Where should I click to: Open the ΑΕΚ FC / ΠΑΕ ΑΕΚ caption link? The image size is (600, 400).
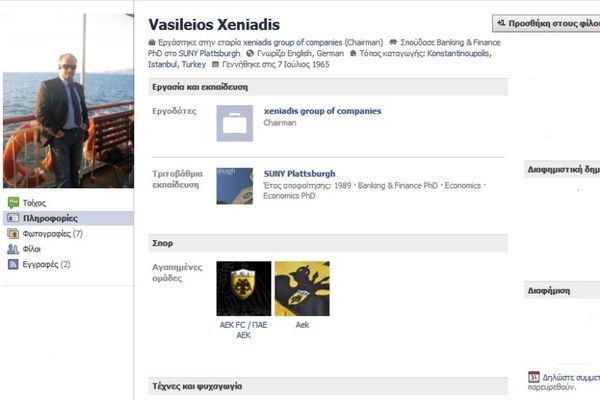click(x=243, y=330)
